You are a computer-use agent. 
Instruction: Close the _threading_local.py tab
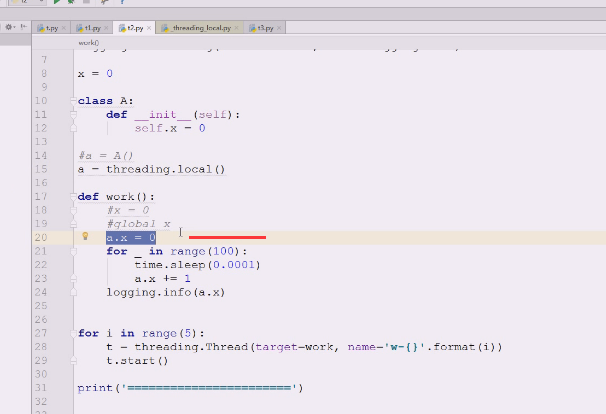click(x=236, y=28)
